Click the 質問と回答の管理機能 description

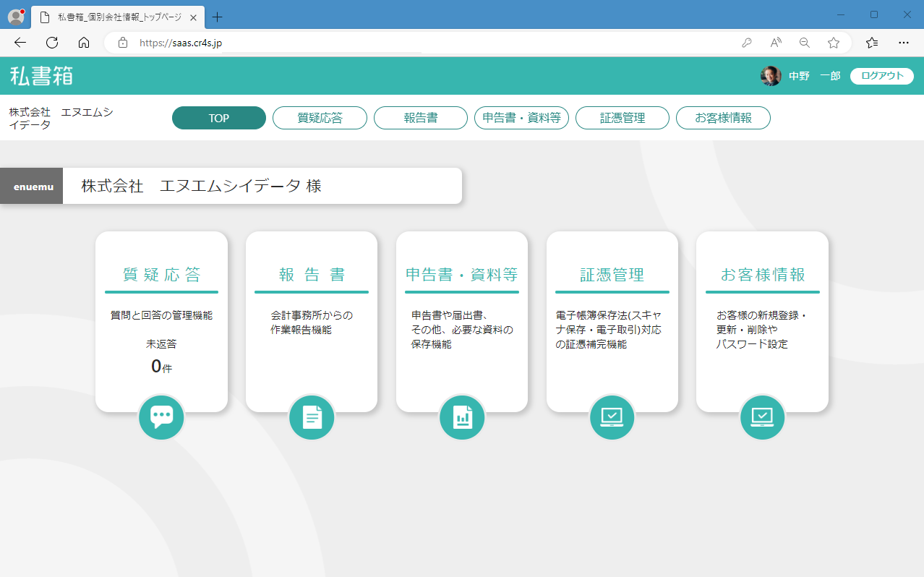tap(161, 315)
